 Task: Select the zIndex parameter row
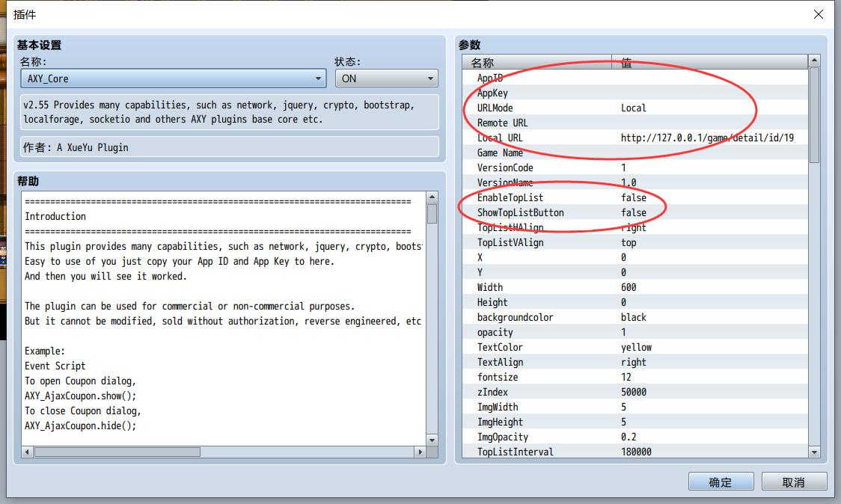click(635, 393)
